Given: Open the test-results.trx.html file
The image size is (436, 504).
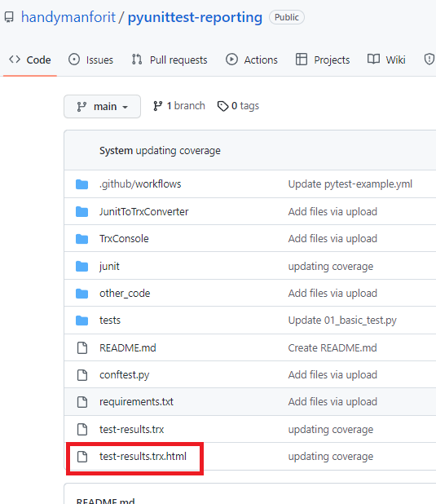Looking at the screenshot, I should 143,457.
